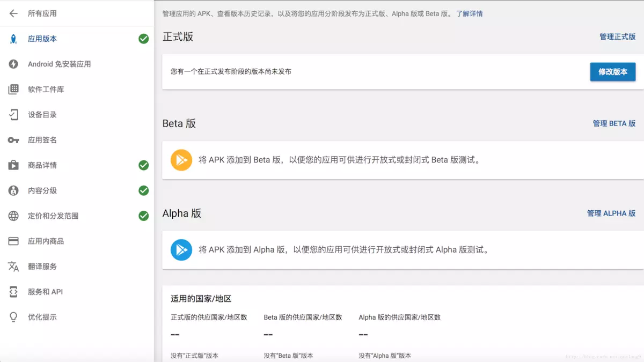Viewport: 644px width, 362px height.
Task: Click the orange Beta 版 Play triangle icon
Action: [x=181, y=160]
